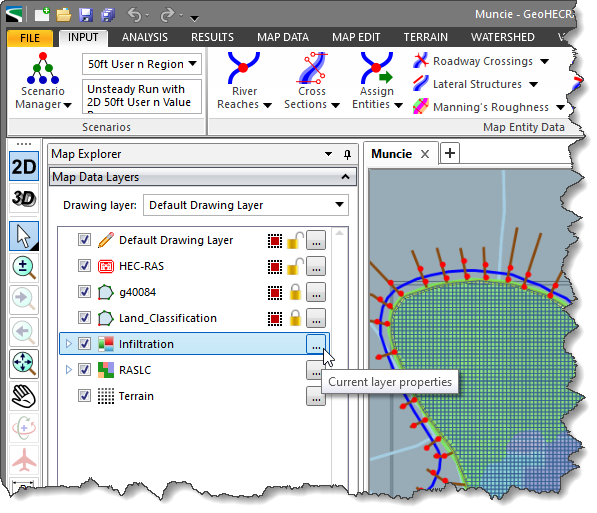Click the Lateral Structures icon
Image resolution: width=597 pixels, height=513 pixels.
point(421,83)
